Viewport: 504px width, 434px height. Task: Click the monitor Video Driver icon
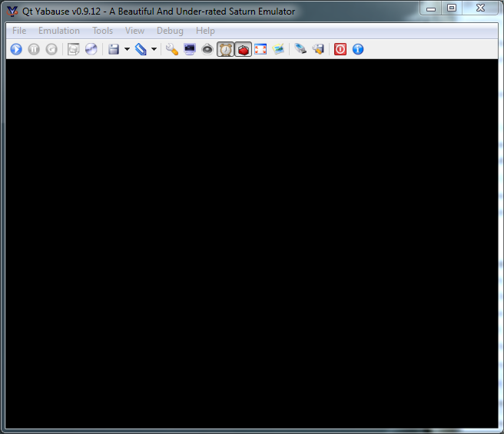coord(190,49)
